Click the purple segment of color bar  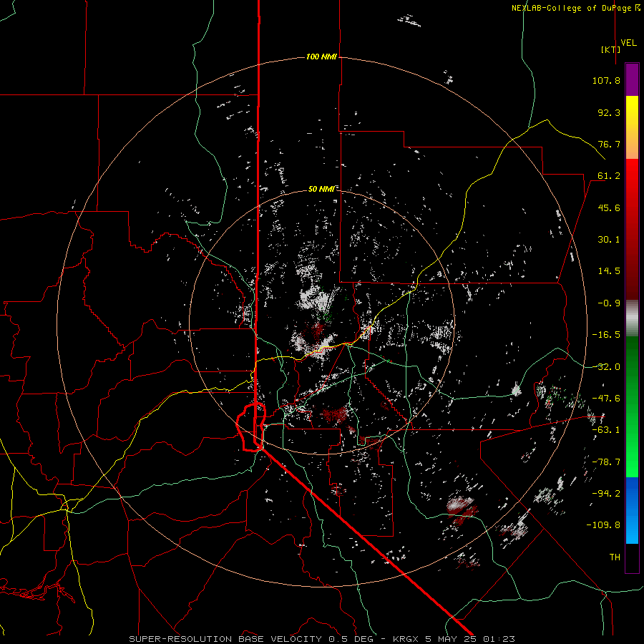632,80
